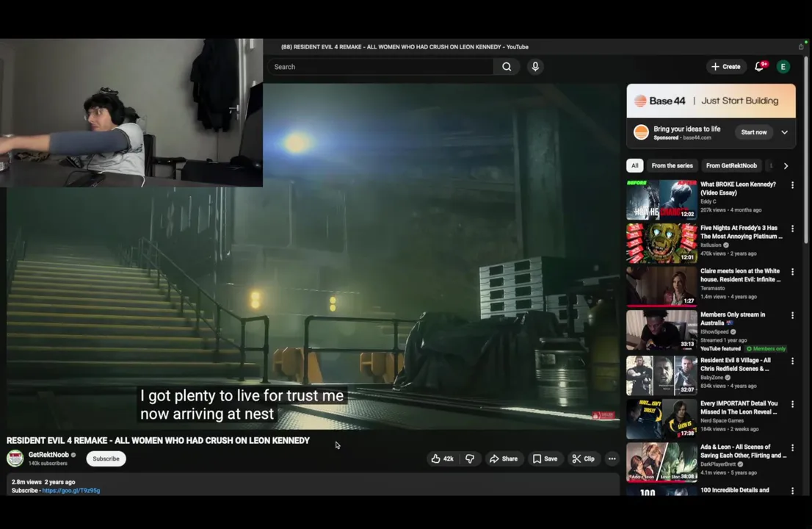Open more actions ellipsis under video
Image resolution: width=812 pixels, height=529 pixels.
[x=612, y=458]
